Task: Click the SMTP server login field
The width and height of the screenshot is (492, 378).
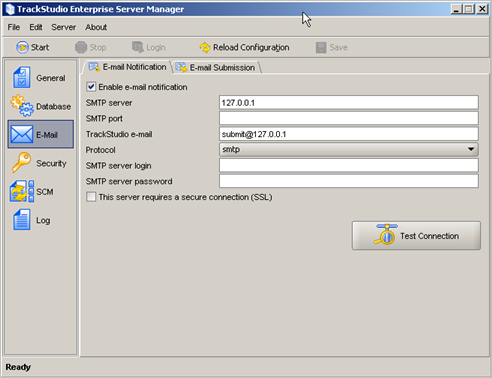Action: [349, 165]
